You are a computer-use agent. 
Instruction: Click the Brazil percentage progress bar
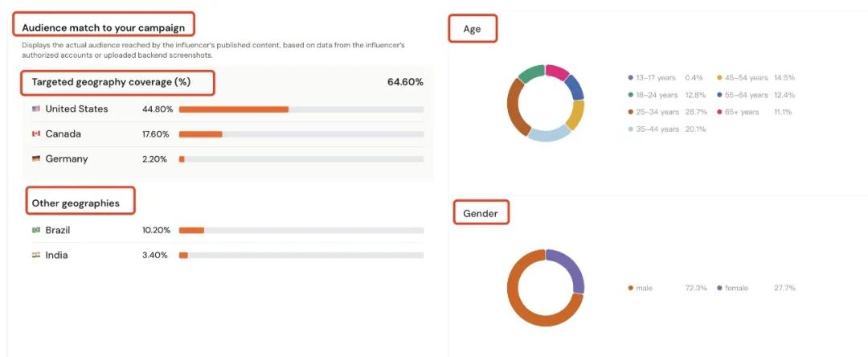(301, 230)
